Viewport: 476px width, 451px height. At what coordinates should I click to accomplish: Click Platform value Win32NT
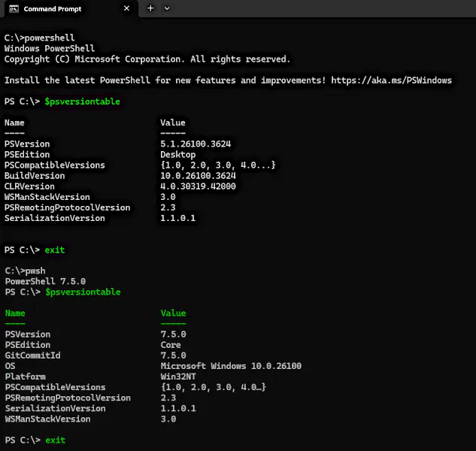[x=178, y=377]
